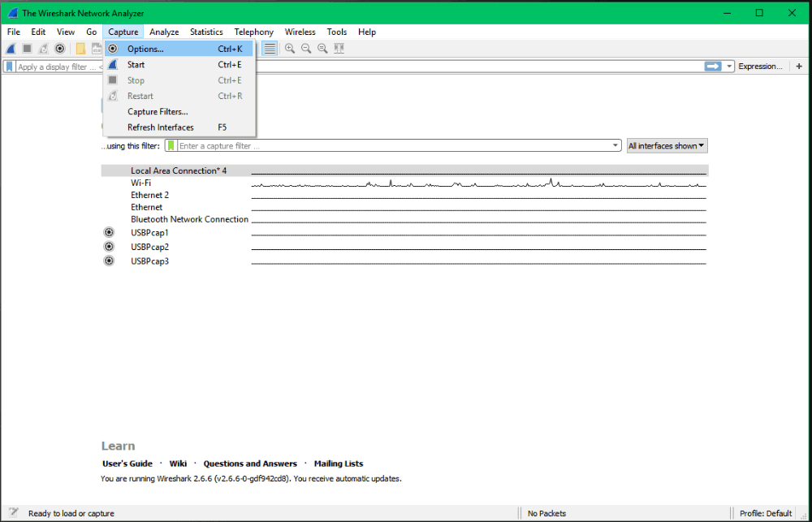The image size is (812, 522).
Task: Click the capture options gear icon in toolbar
Action: click(59, 49)
